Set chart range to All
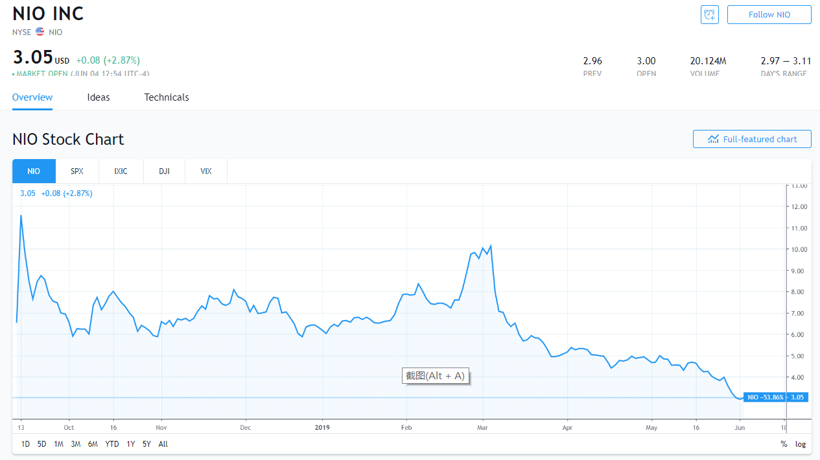Image resolution: width=820 pixels, height=460 pixels. point(163,444)
